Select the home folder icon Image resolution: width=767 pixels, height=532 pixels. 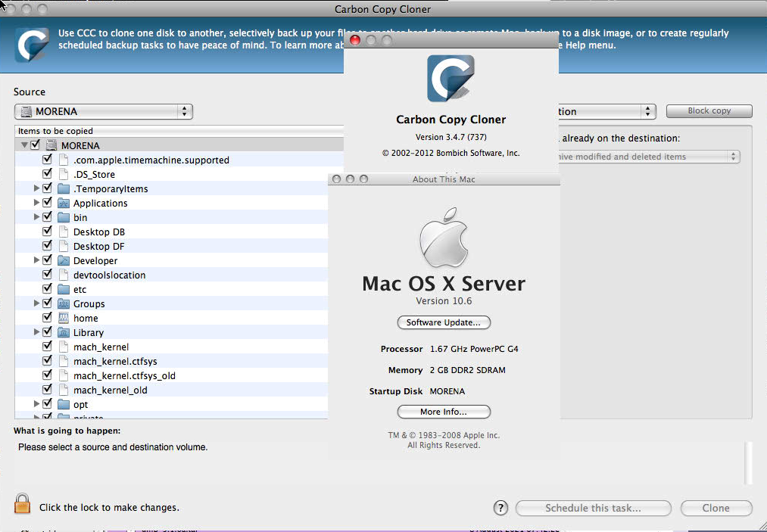tap(64, 318)
